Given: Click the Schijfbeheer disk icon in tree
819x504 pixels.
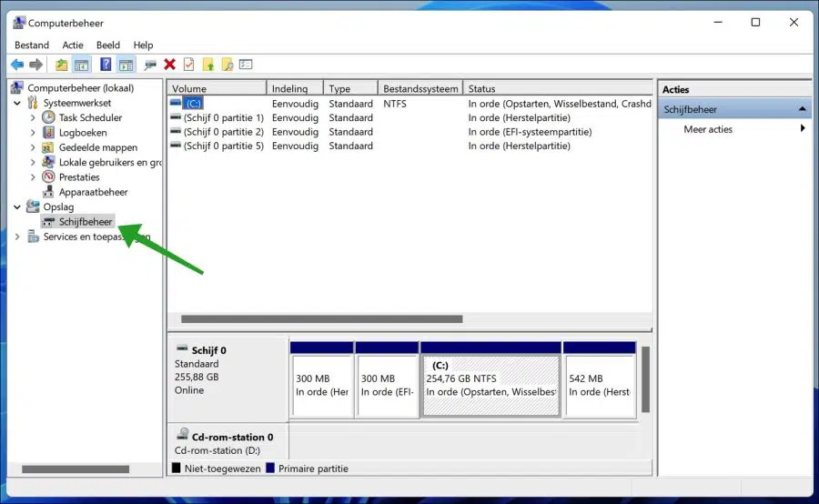Looking at the screenshot, I should pyautogui.click(x=48, y=222).
